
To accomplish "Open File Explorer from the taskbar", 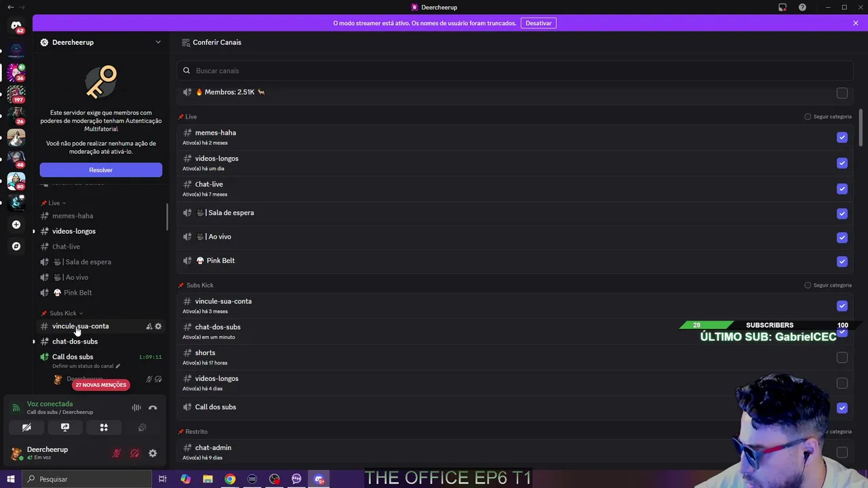I will click(x=208, y=479).
